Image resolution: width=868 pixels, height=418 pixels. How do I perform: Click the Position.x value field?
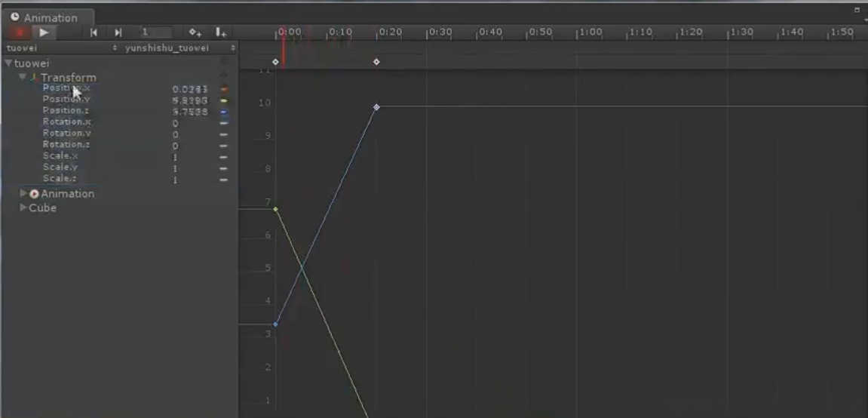190,89
